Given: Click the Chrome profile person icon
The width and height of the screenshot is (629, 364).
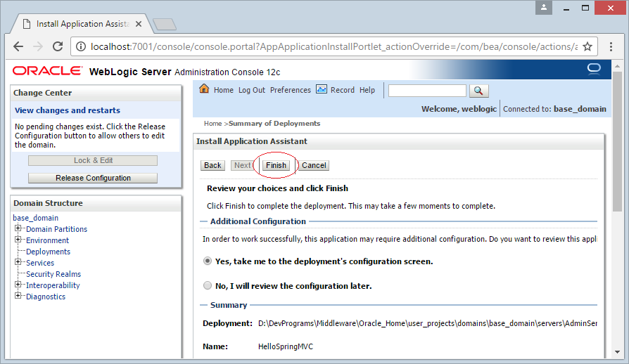Looking at the screenshot, I should pos(544,8).
